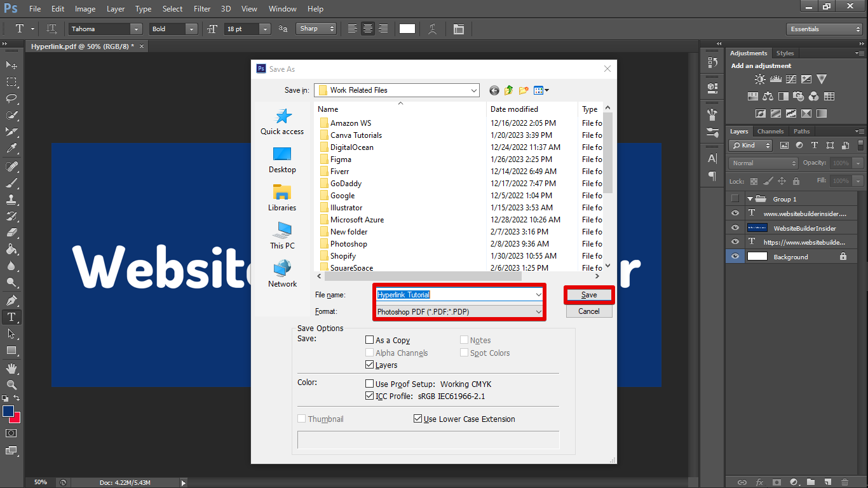Expand the Save in folder dropdown
Viewport: 868px width, 488px height.
pyautogui.click(x=473, y=90)
